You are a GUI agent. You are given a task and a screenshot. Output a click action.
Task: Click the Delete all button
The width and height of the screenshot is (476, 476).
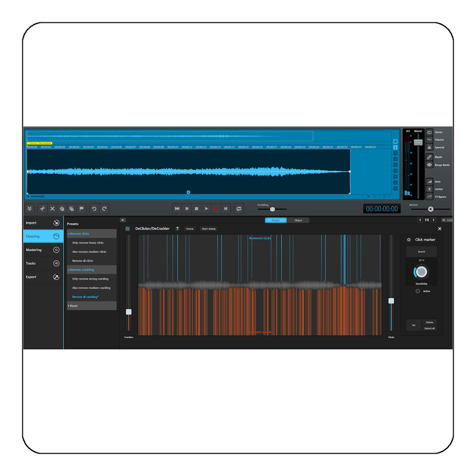pyautogui.click(x=429, y=328)
